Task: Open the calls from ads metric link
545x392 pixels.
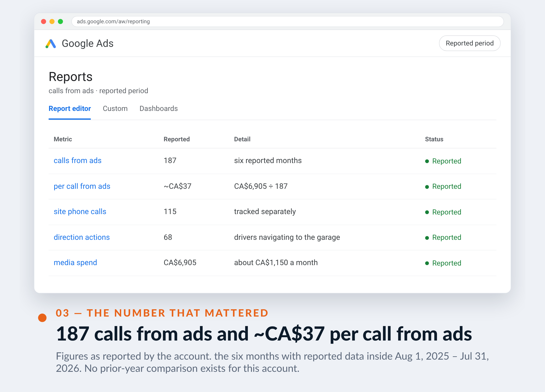Action: click(x=78, y=160)
